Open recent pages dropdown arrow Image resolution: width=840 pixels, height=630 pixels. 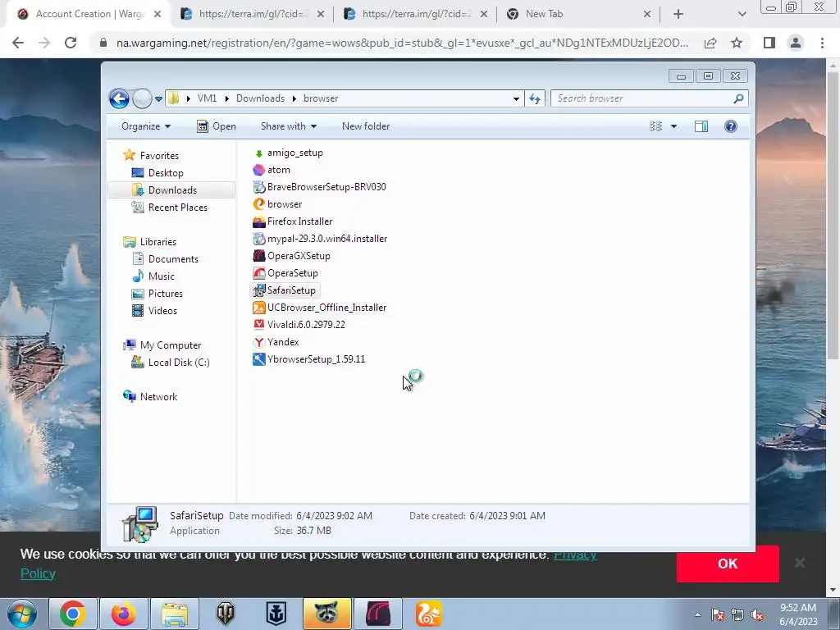pos(158,98)
